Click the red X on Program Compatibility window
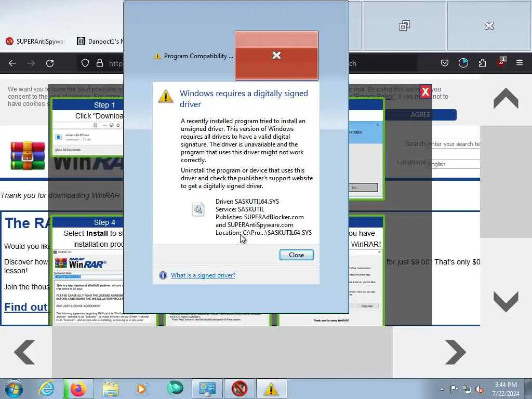 pyautogui.click(x=276, y=56)
